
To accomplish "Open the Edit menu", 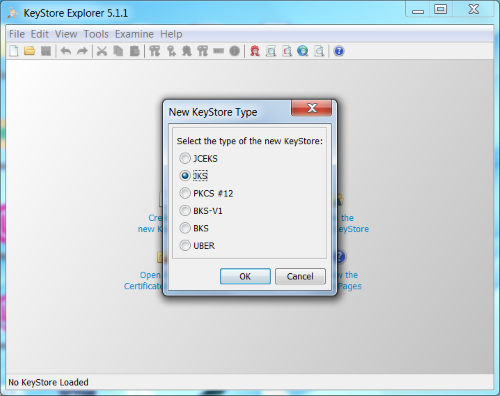I will coord(39,34).
